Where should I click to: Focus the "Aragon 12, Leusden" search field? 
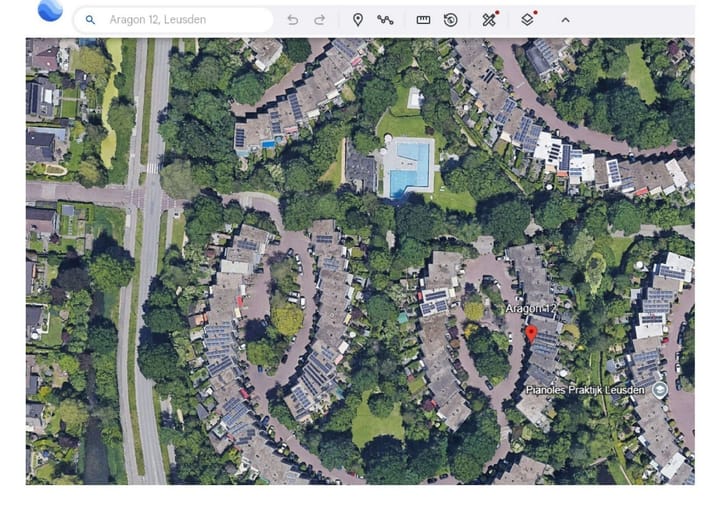pyautogui.click(x=180, y=20)
